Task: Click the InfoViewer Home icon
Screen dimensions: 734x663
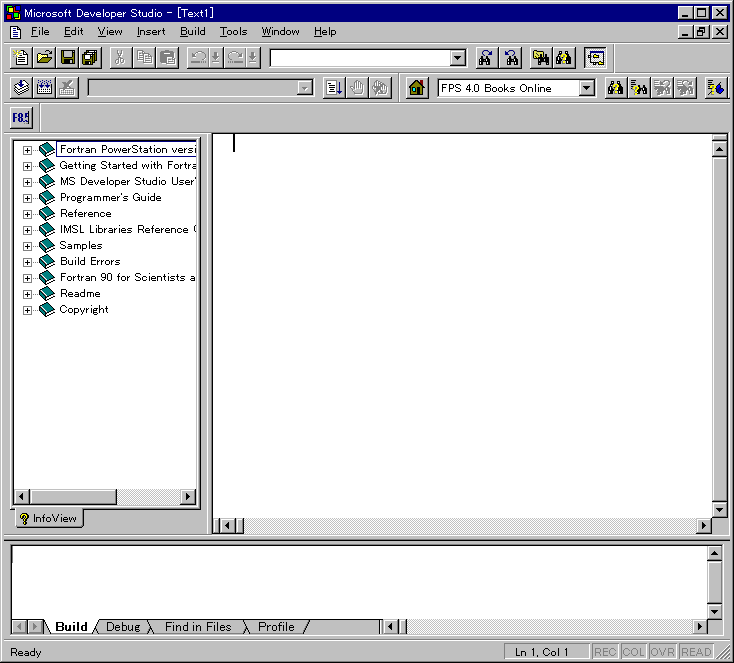Action: pyautogui.click(x=417, y=88)
